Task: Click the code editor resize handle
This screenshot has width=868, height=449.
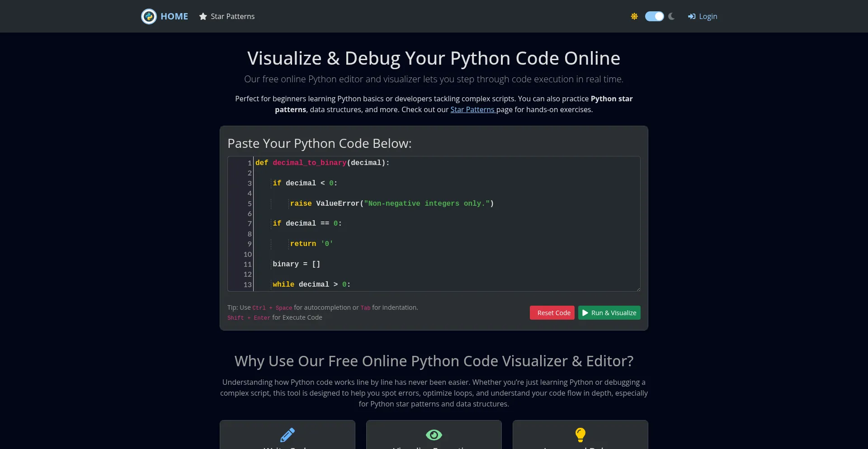Action: 638,289
